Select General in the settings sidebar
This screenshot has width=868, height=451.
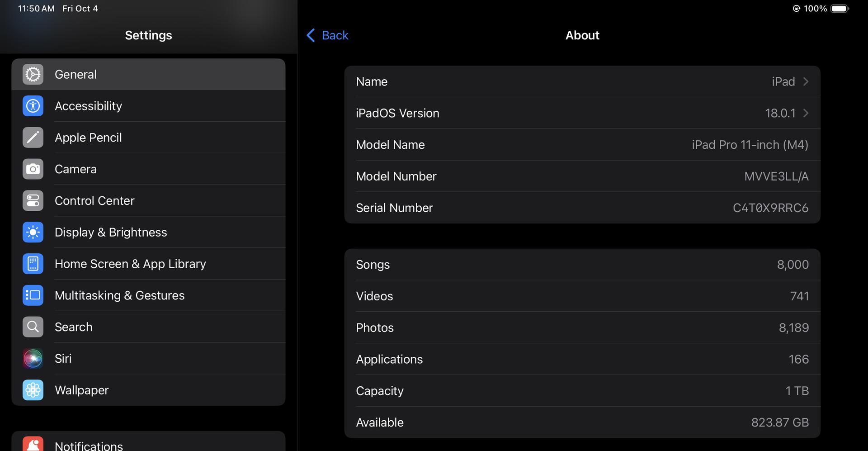[148, 74]
